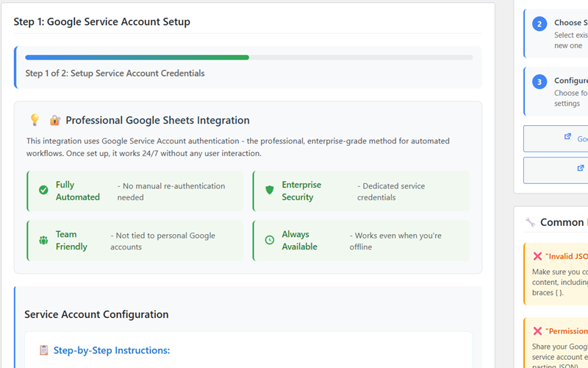The image size is (588, 368).
Task: Click the shield icon for Enterprise Security
Action: click(x=270, y=190)
